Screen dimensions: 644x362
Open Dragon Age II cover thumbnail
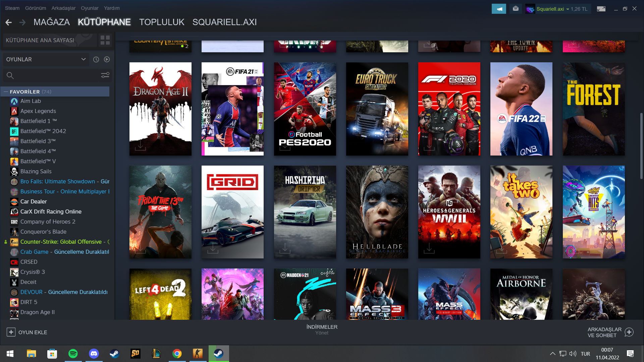coord(160,109)
